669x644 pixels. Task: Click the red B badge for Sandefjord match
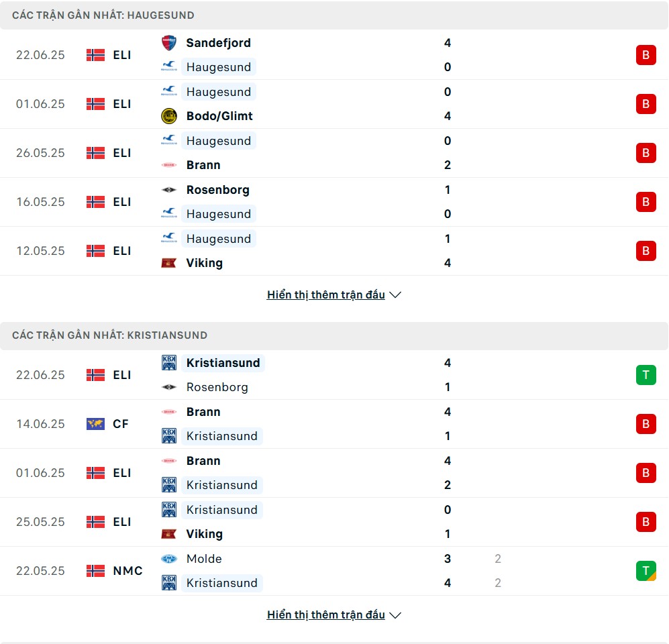(646, 55)
